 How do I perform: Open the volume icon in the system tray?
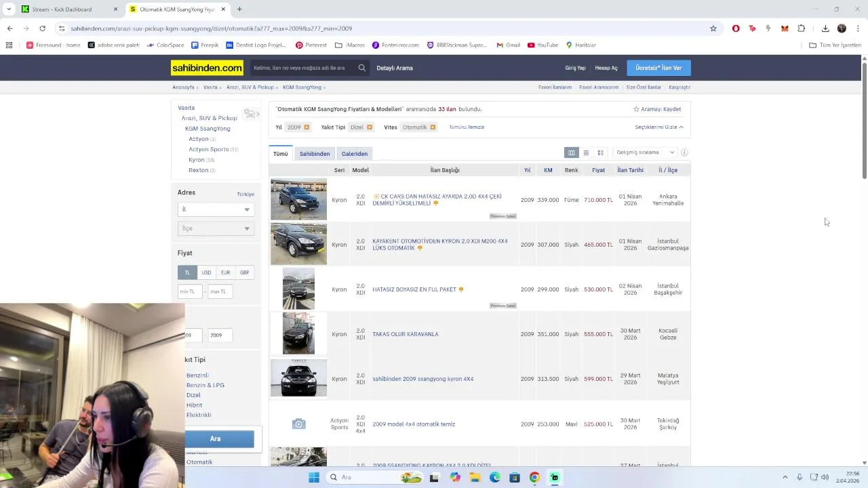[825, 477]
